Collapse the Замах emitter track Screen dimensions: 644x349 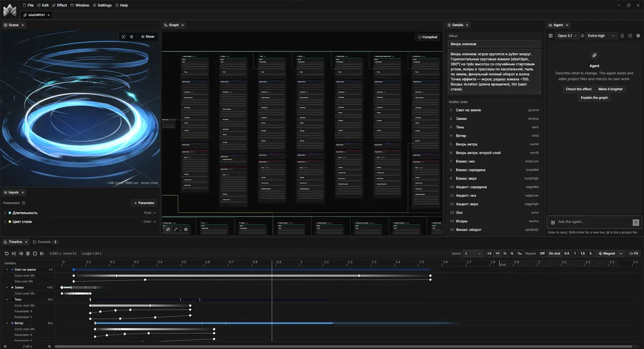[x=7, y=287]
